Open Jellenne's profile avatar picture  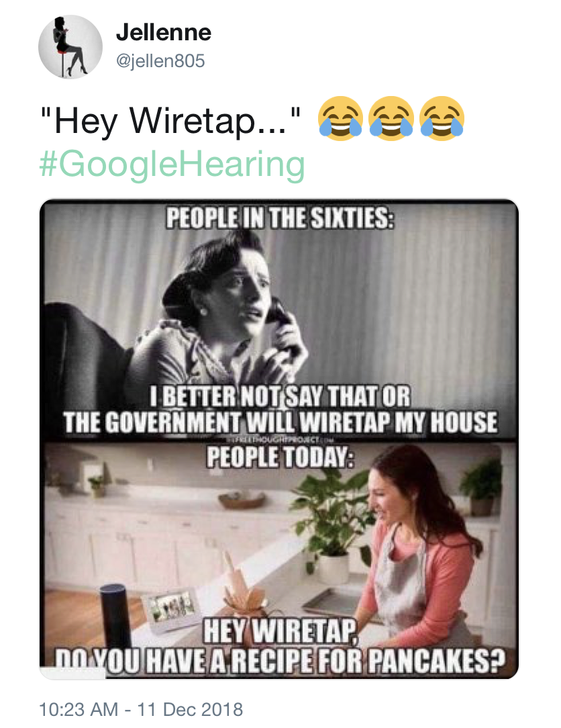pos(70,47)
